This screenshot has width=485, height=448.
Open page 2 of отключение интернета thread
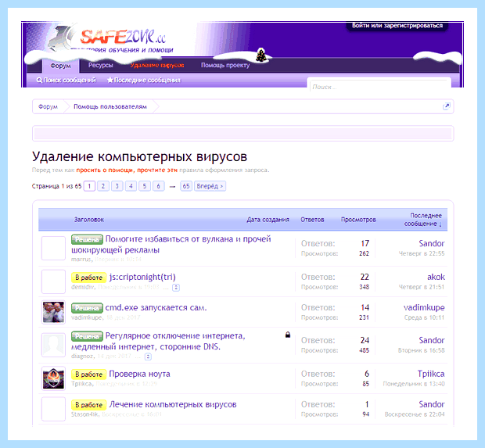pyautogui.click(x=148, y=357)
